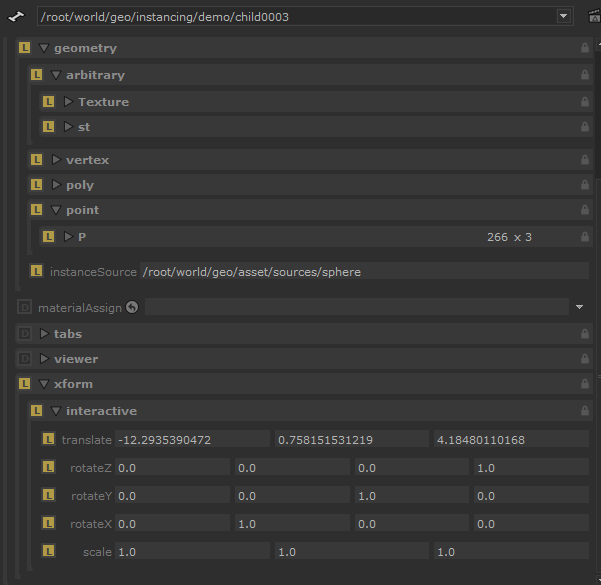Click the L badge next to geometry
This screenshot has height=585, width=601.
(25, 48)
